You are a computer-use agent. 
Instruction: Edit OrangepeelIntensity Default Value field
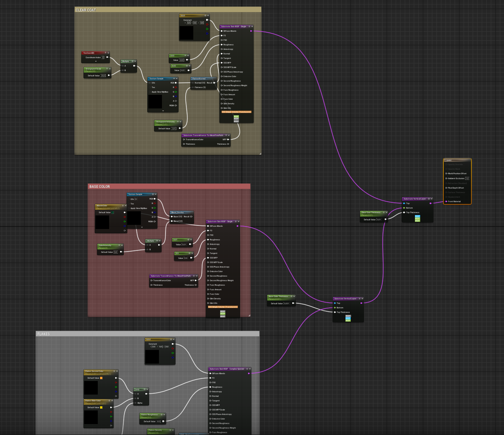[174, 128]
